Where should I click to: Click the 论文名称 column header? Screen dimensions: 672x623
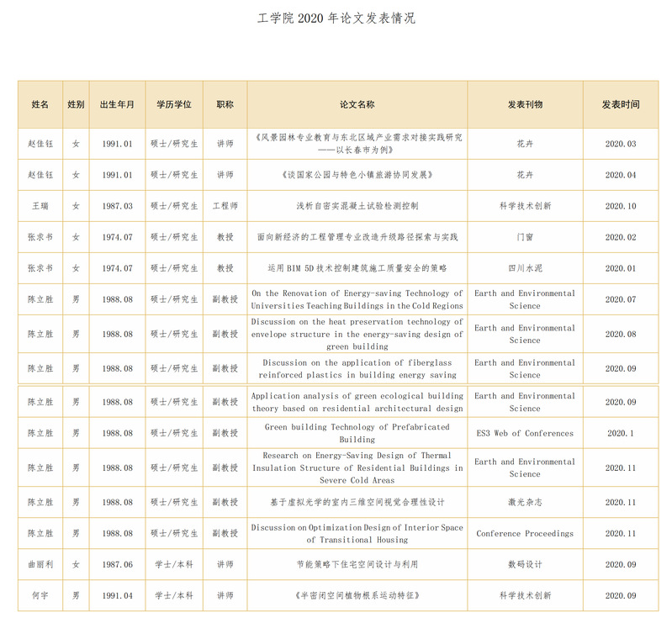coord(357,105)
